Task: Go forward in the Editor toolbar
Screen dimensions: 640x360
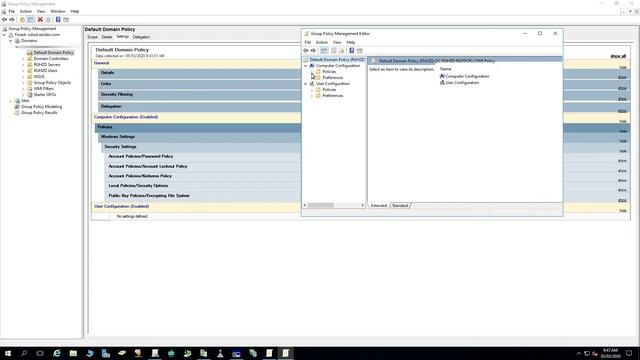Action: click(x=313, y=51)
